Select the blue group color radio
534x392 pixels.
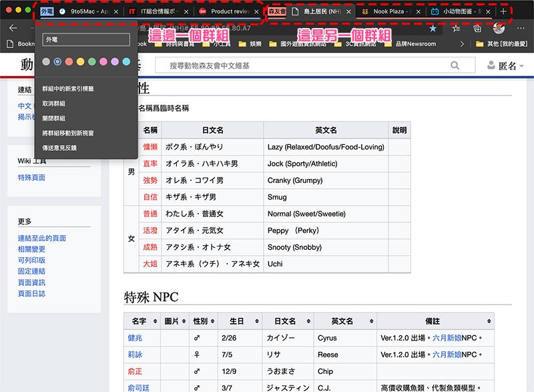coord(57,61)
